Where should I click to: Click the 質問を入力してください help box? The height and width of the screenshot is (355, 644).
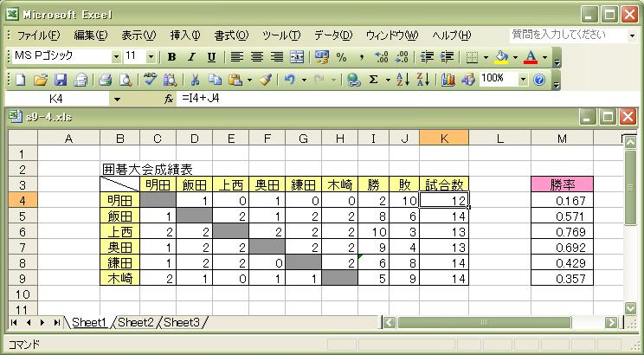point(569,35)
